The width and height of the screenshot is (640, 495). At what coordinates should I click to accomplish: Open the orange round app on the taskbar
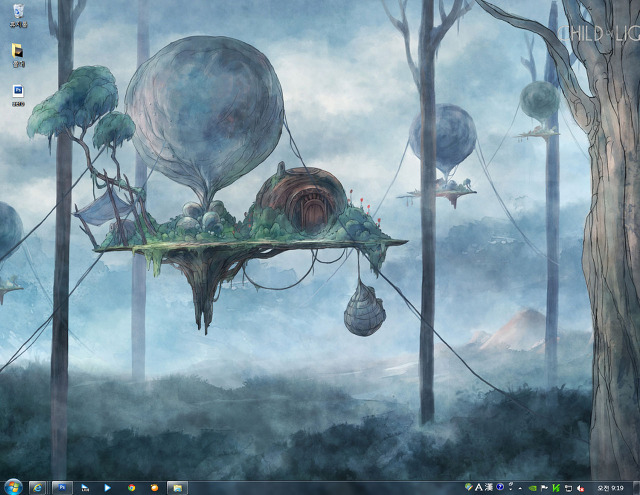(x=154, y=488)
